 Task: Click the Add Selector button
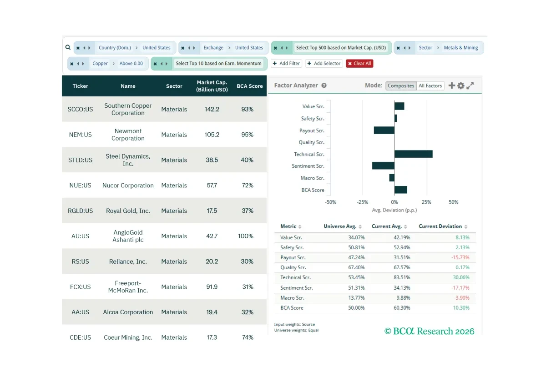[x=324, y=64]
